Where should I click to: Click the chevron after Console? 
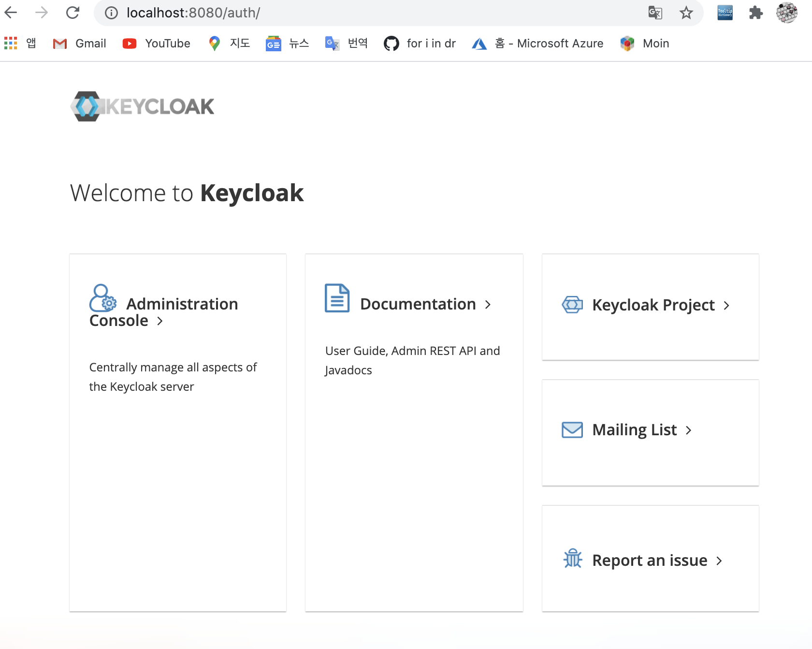[x=160, y=321]
